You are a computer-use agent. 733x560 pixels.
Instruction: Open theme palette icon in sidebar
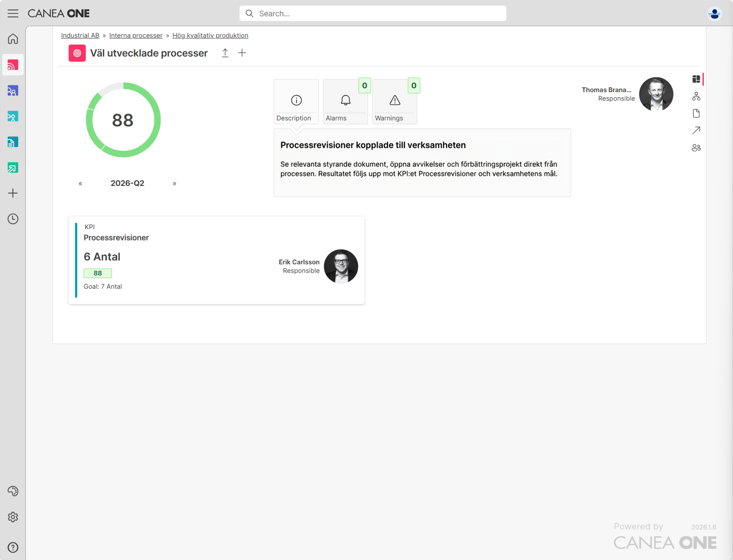point(13,491)
